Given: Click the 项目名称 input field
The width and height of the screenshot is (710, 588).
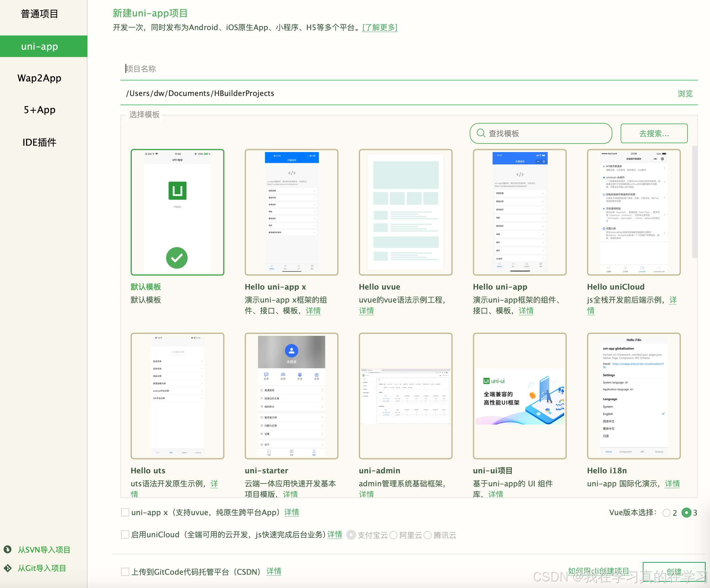Looking at the screenshot, I should pos(409,69).
